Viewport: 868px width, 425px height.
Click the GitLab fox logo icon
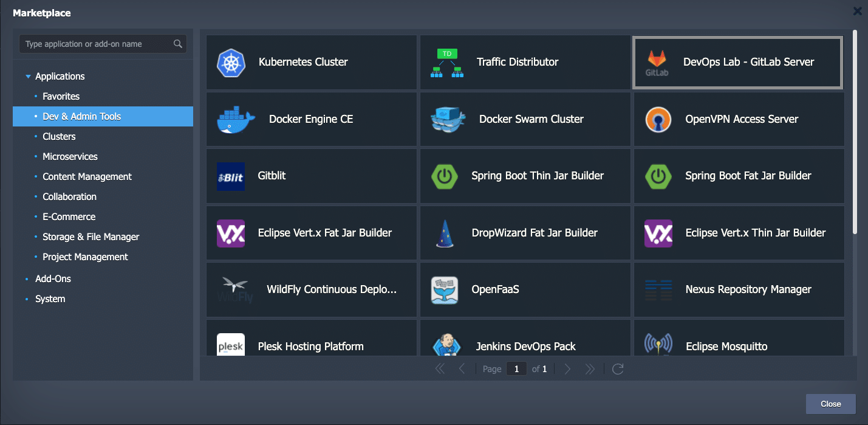tap(657, 63)
